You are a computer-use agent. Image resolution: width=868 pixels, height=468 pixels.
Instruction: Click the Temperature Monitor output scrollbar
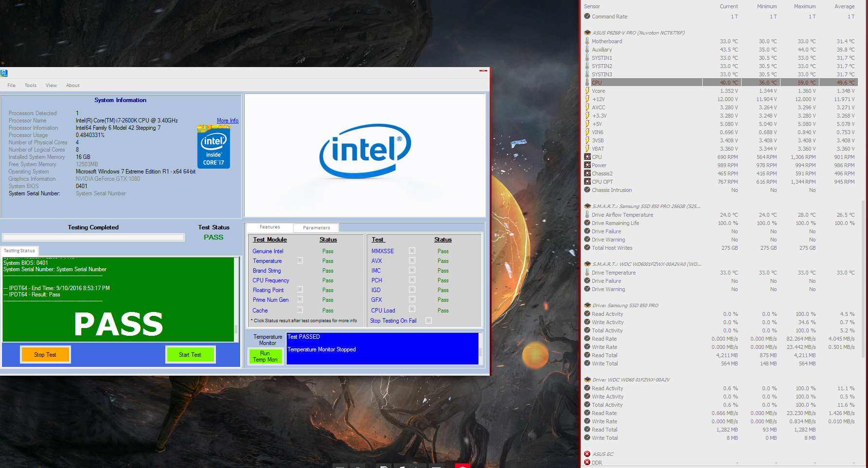click(480, 348)
